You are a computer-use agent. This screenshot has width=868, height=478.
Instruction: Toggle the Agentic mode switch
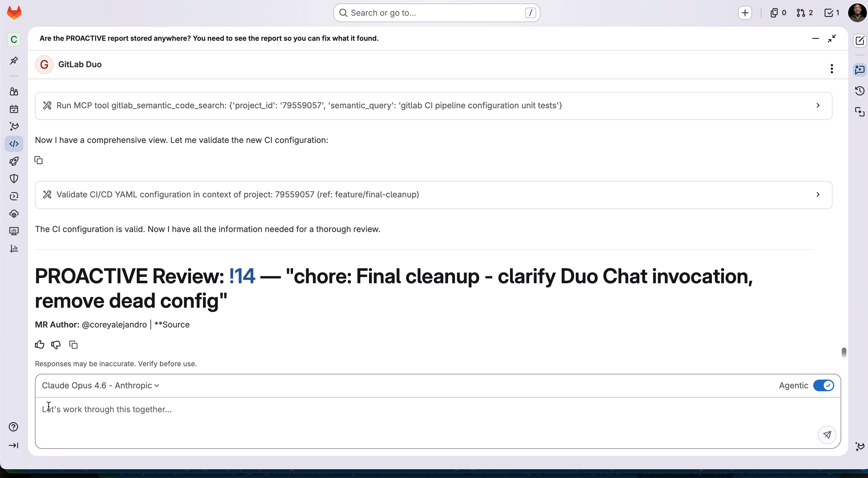pos(823,385)
